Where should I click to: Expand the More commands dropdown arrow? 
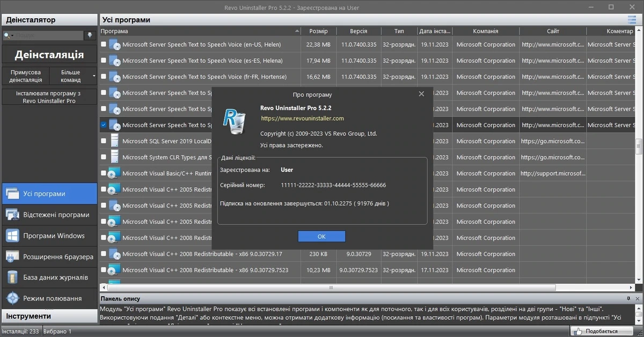coord(94,76)
